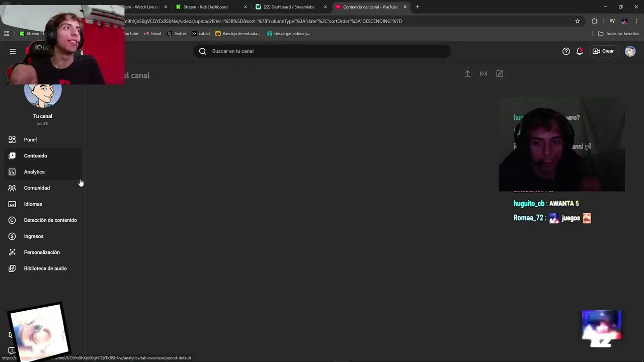Open Detección de contenido copyright icon
This screenshot has height=362, width=644.
click(x=12, y=220)
